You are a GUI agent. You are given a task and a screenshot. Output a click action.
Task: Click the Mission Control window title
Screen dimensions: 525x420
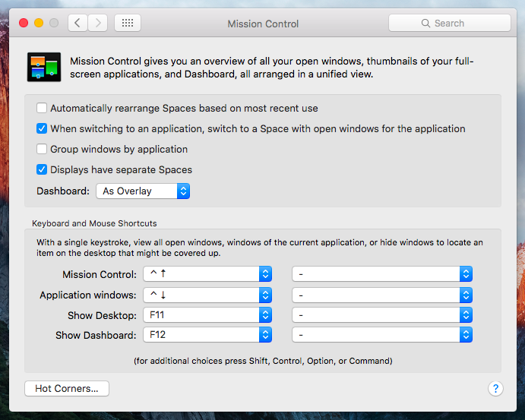tap(263, 24)
